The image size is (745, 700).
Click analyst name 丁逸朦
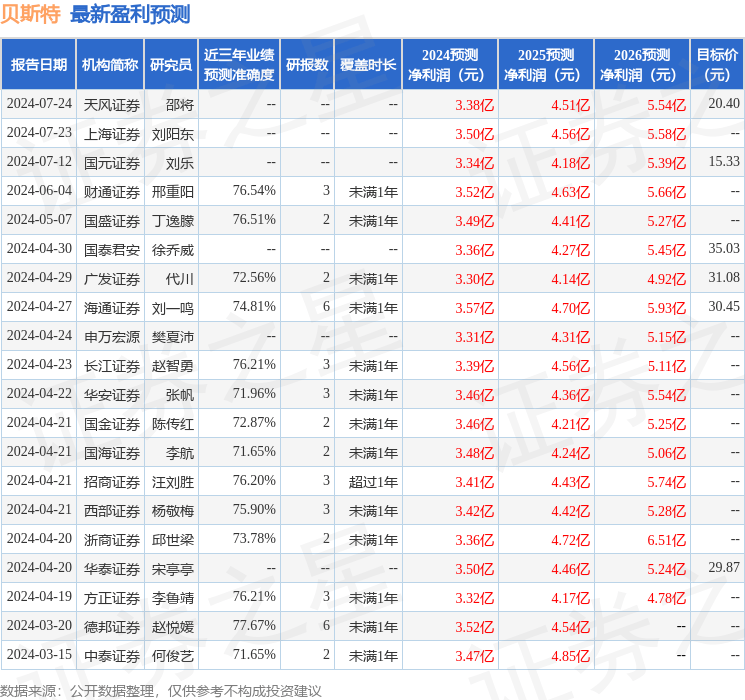pyautogui.click(x=172, y=221)
